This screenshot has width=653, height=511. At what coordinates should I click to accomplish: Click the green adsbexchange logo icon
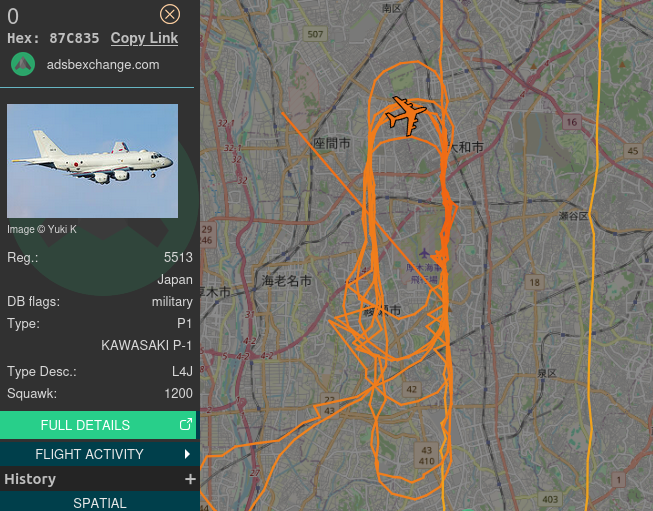tap(23, 64)
